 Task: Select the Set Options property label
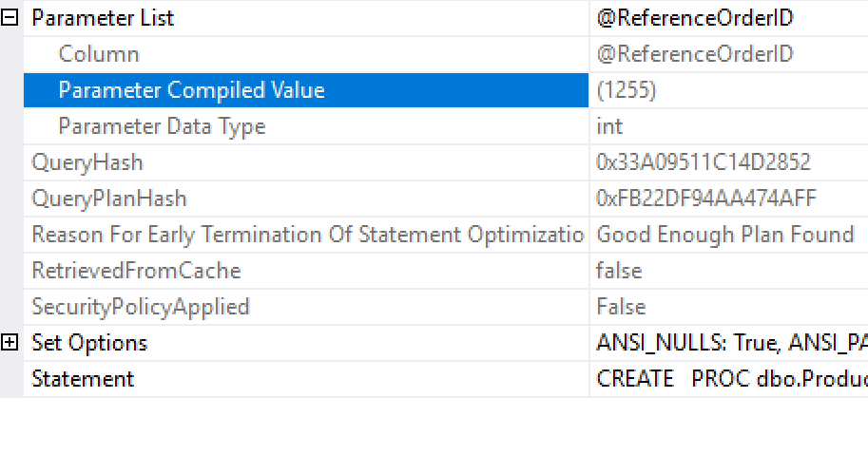click(x=89, y=343)
